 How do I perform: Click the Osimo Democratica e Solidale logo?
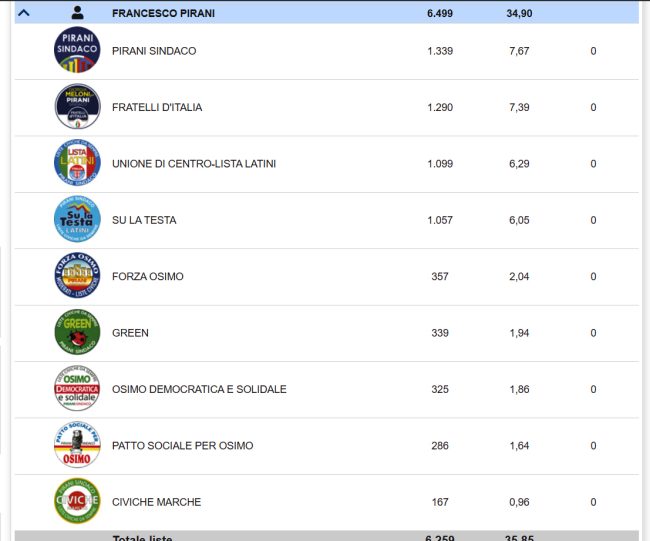(77, 389)
